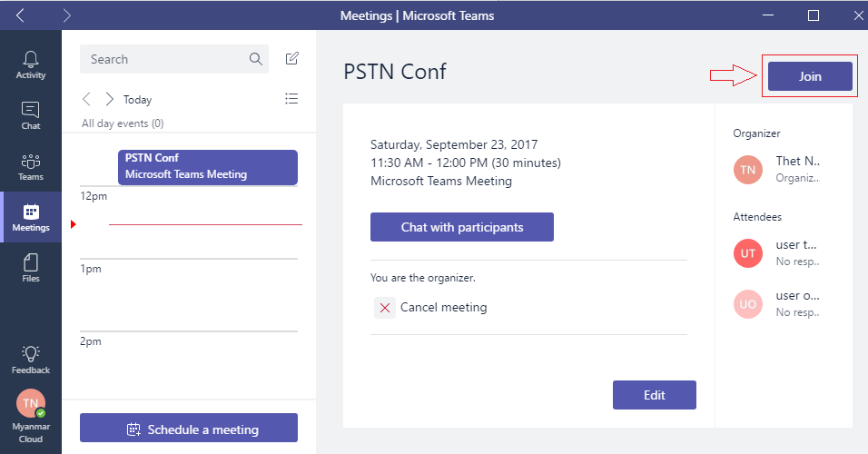Switch to agenda list view icon
Viewport: 868px width, 454px height.
pyautogui.click(x=291, y=99)
